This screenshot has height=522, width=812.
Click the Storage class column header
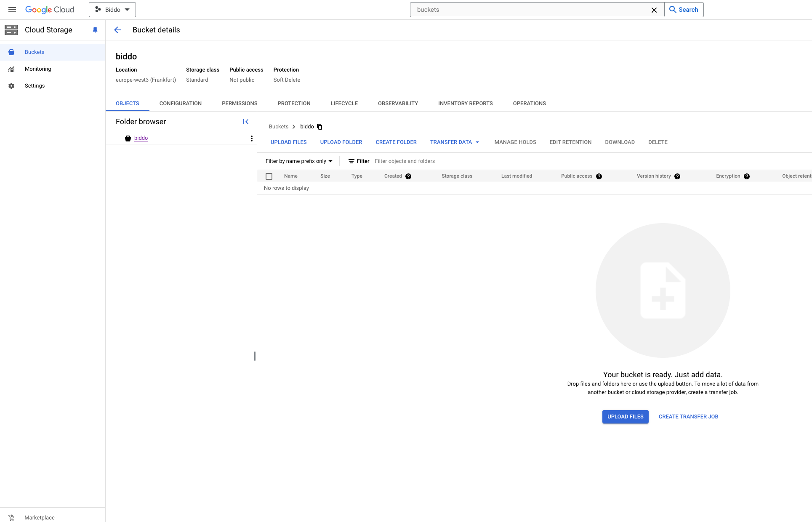click(x=457, y=176)
